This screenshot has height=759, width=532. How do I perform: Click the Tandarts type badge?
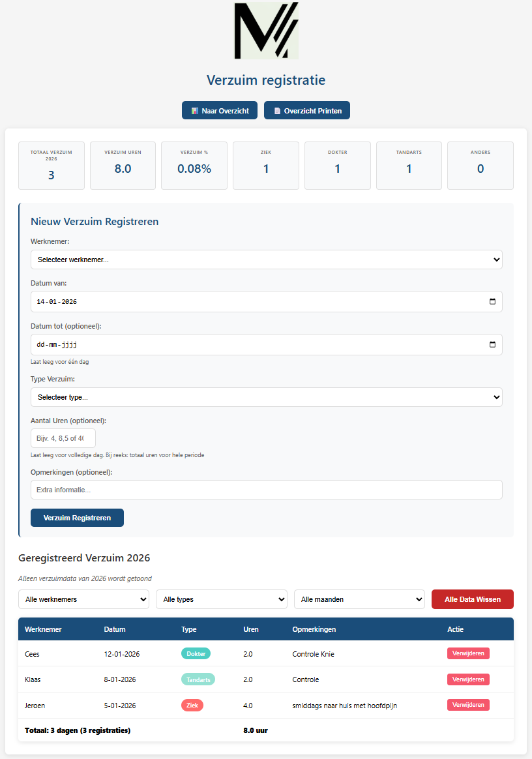198,679
